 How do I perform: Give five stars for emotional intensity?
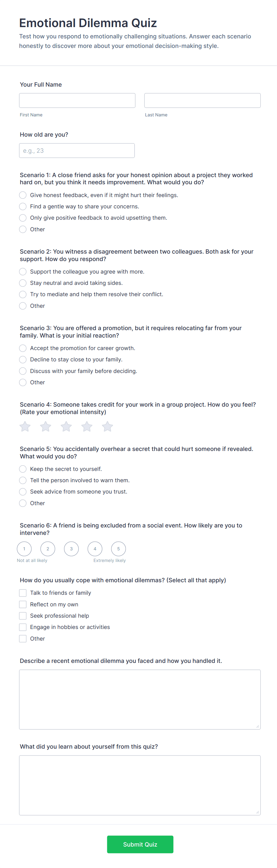click(x=108, y=427)
